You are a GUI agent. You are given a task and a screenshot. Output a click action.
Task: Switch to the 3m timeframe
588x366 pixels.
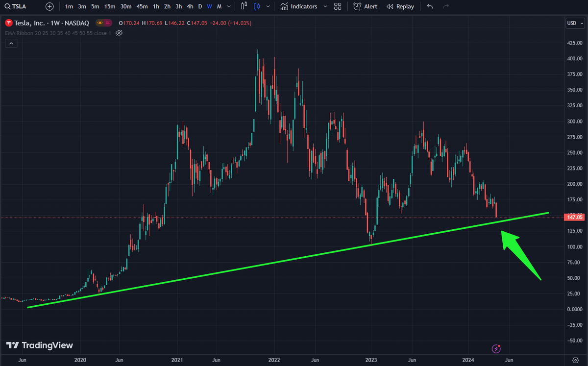pyautogui.click(x=82, y=6)
